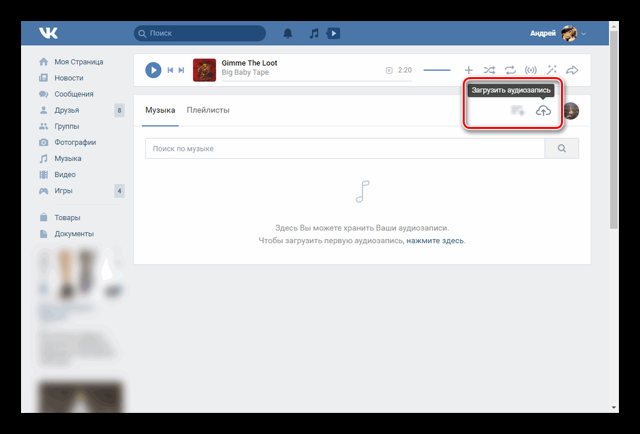Create a playlist using the blurred icon
640x434 pixels.
tap(518, 110)
